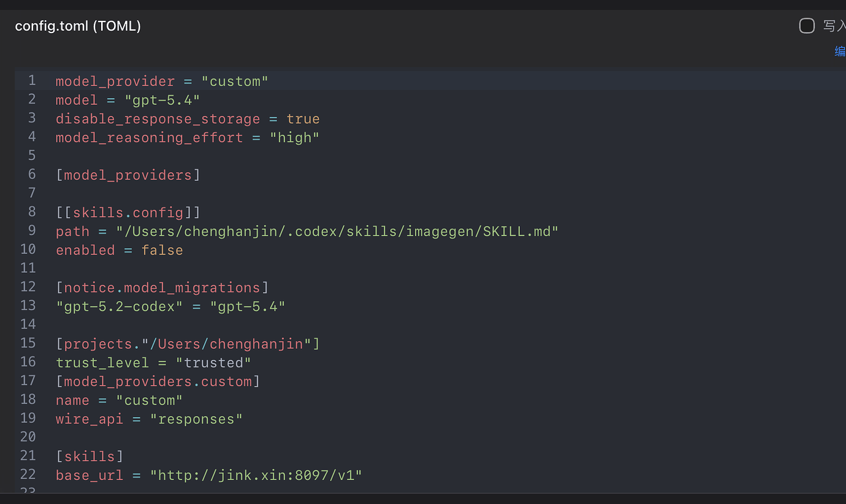Image resolution: width=846 pixels, height=504 pixels.
Task: Click the [skills] header on line 21
Action: point(90,457)
